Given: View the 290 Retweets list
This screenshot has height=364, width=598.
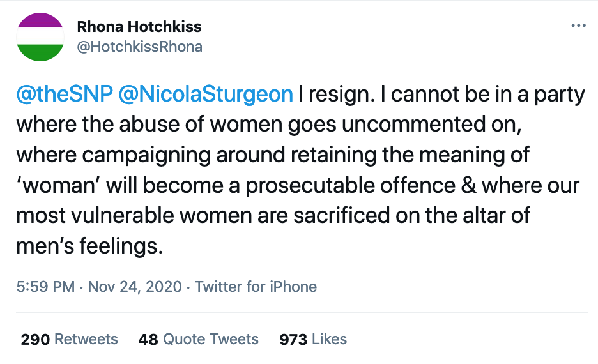Looking at the screenshot, I should click(x=69, y=339).
